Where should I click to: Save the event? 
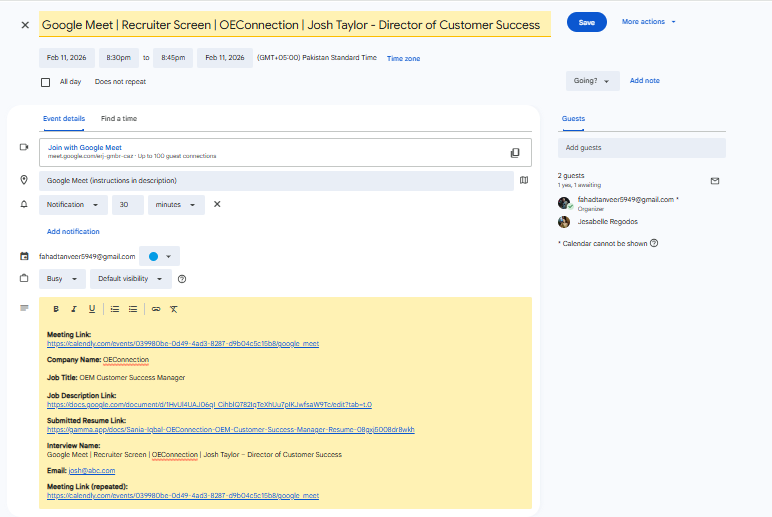(x=586, y=22)
